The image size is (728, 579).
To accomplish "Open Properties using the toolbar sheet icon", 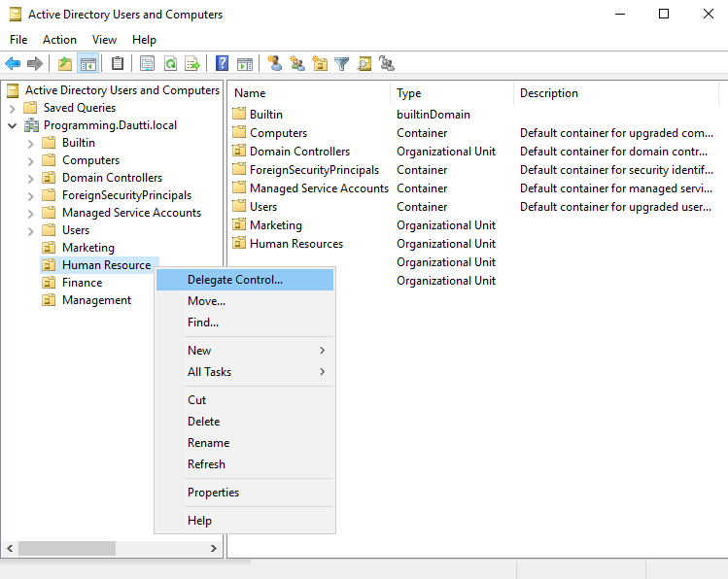I will (x=147, y=63).
